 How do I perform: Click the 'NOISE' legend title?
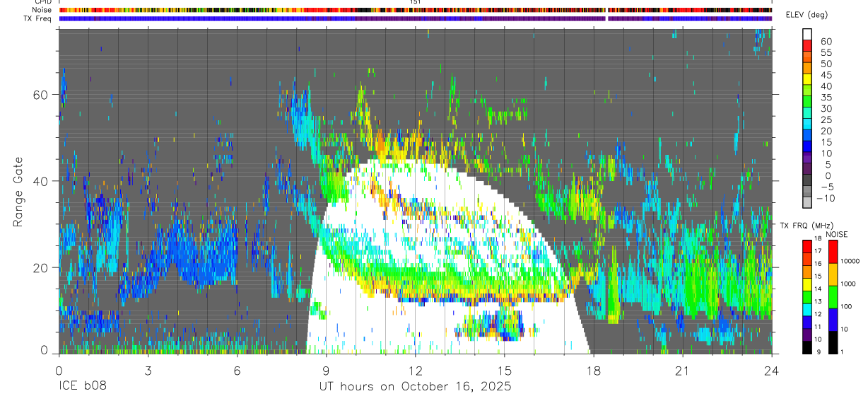836,234
